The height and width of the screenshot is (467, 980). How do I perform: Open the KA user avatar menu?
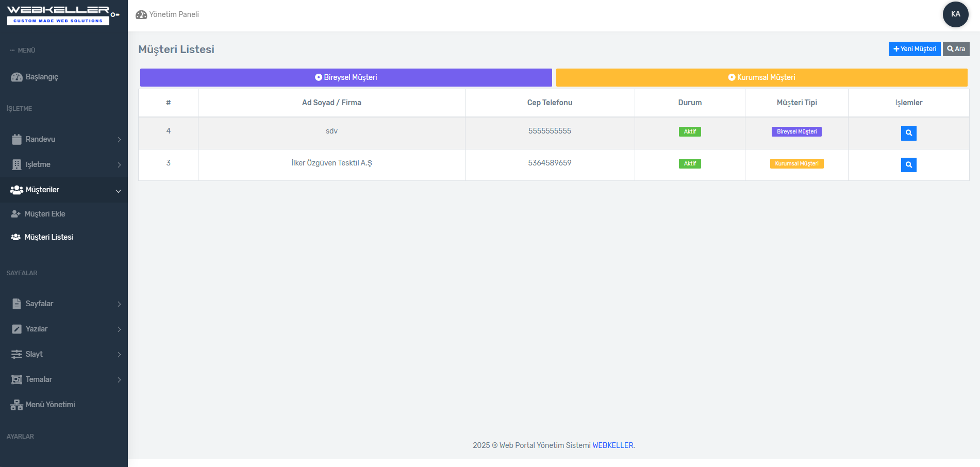click(955, 14)
